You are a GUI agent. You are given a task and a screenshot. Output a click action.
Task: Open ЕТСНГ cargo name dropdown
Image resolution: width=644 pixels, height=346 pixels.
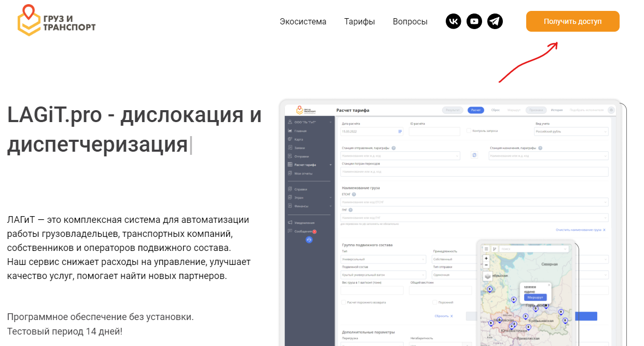point(474,202)
